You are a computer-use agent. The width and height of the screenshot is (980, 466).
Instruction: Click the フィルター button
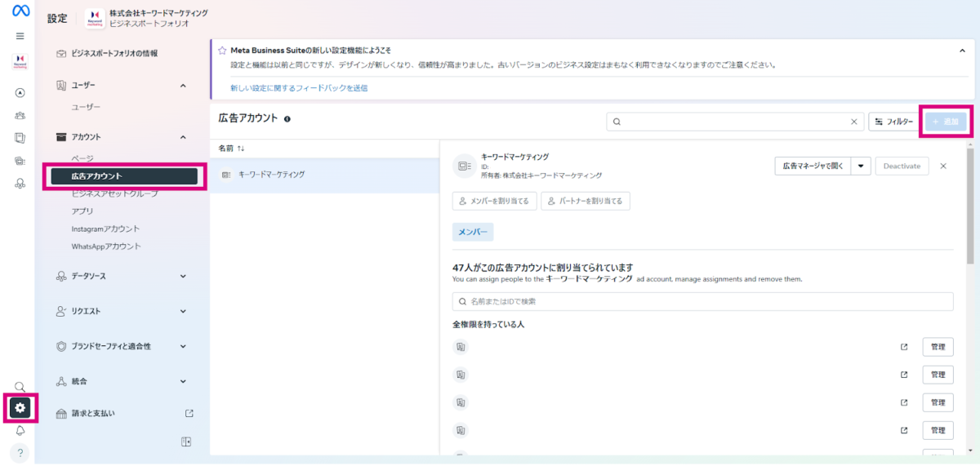tap(893, 122)
